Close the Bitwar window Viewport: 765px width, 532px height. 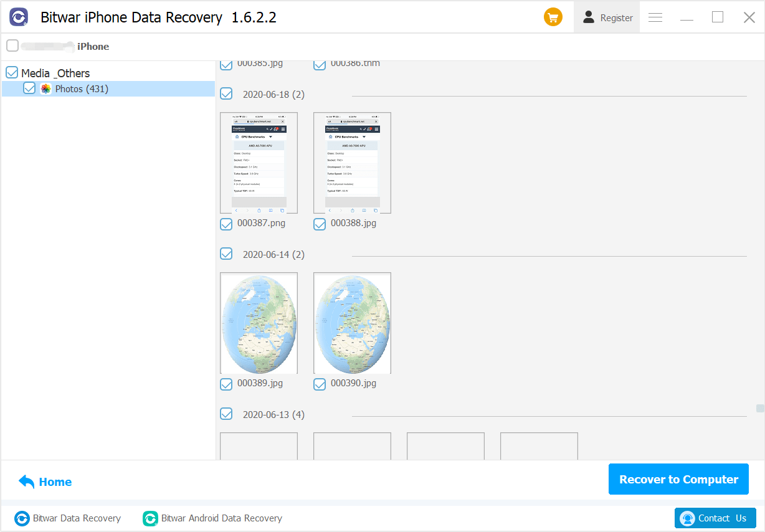749,17
